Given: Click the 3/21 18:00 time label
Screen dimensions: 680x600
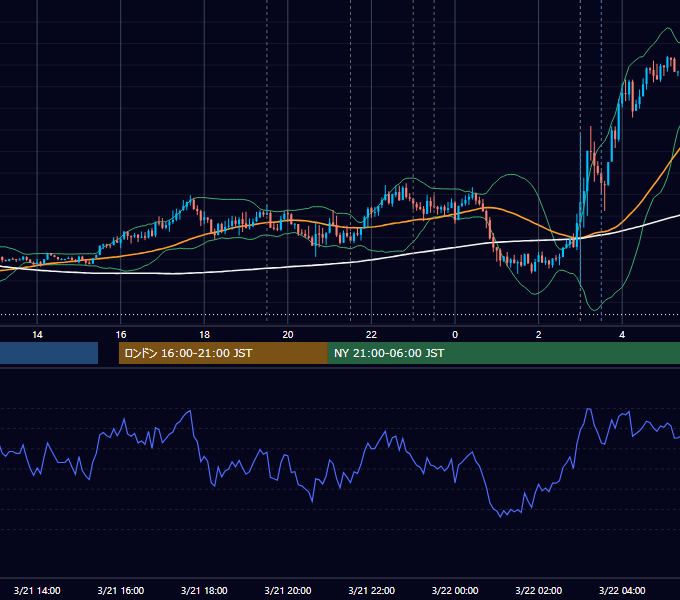Looking at the screenshot, I should coord(204,590).
